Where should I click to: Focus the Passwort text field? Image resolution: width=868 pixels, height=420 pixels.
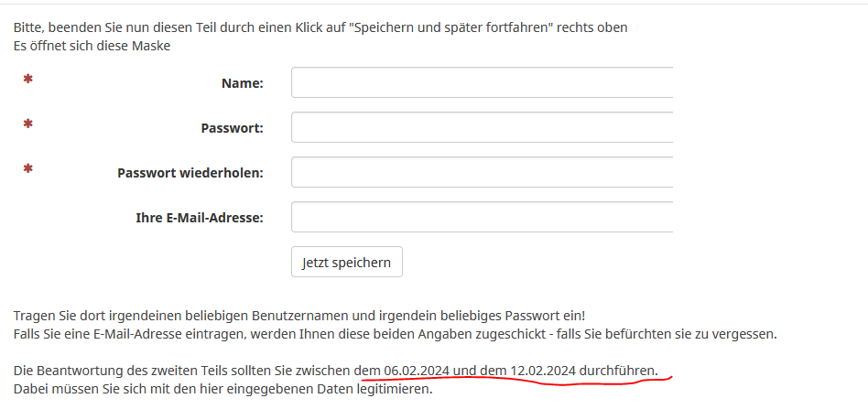click(482, 127)
